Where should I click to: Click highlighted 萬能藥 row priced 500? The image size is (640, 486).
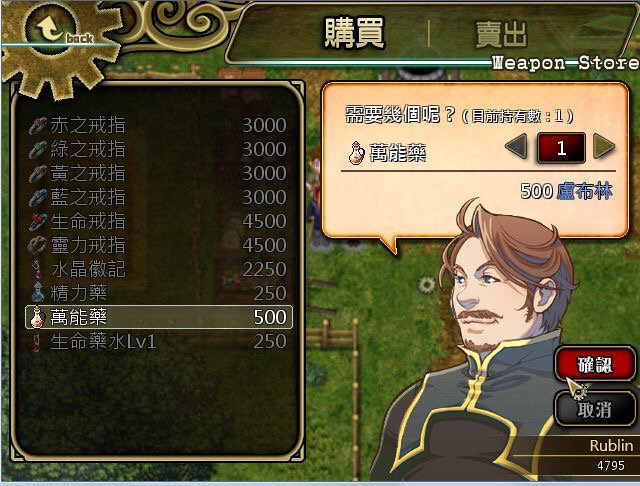point(159,317)
